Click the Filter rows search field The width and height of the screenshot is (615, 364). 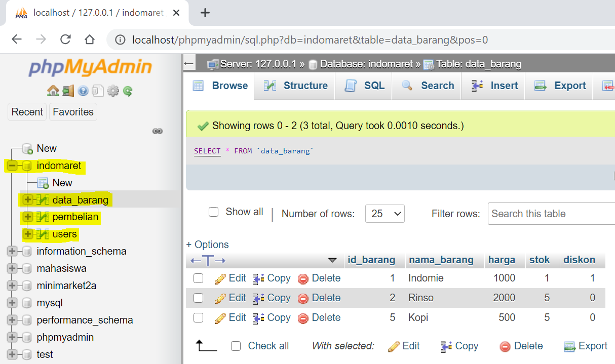pos(551,214)
